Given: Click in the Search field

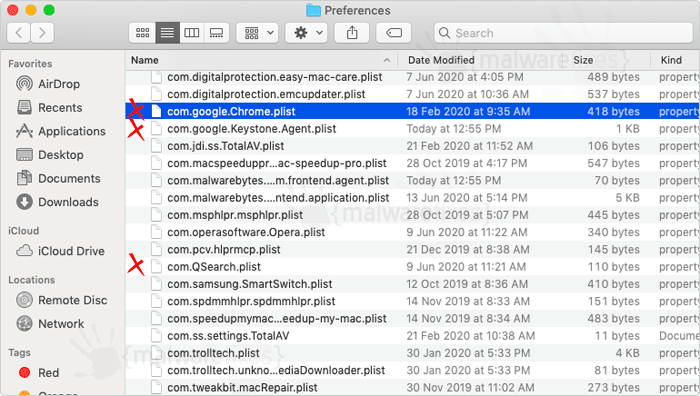Looking at the screenshot, I should coord(563,33).
